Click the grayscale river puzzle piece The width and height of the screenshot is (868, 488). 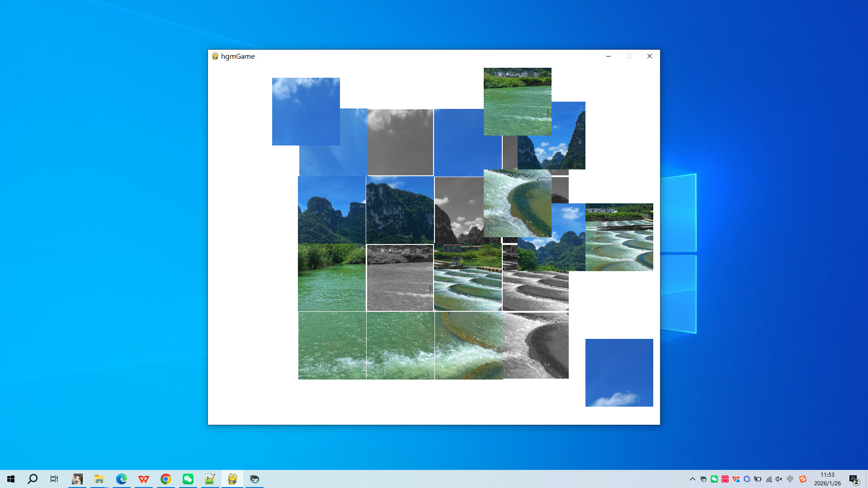tap(400, 277)
